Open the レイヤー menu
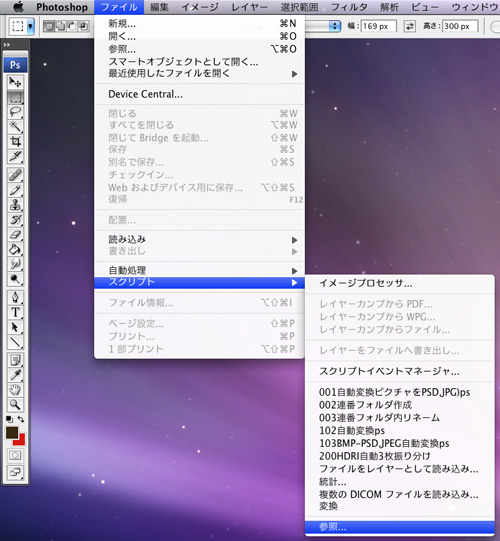 (249, 7)
